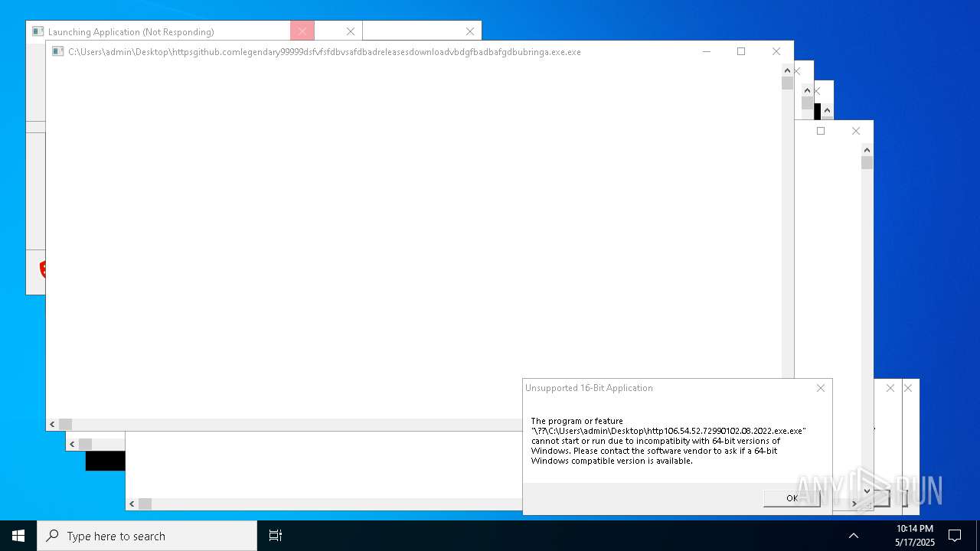Open the Windows Start menu

coord(18,536)
